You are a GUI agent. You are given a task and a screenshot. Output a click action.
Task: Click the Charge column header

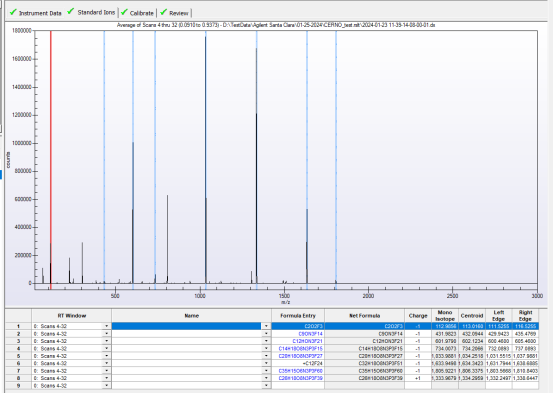418,316
